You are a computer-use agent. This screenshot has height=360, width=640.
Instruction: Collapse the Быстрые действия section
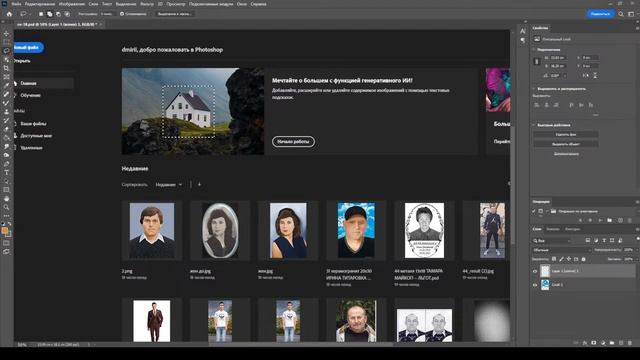534,125
